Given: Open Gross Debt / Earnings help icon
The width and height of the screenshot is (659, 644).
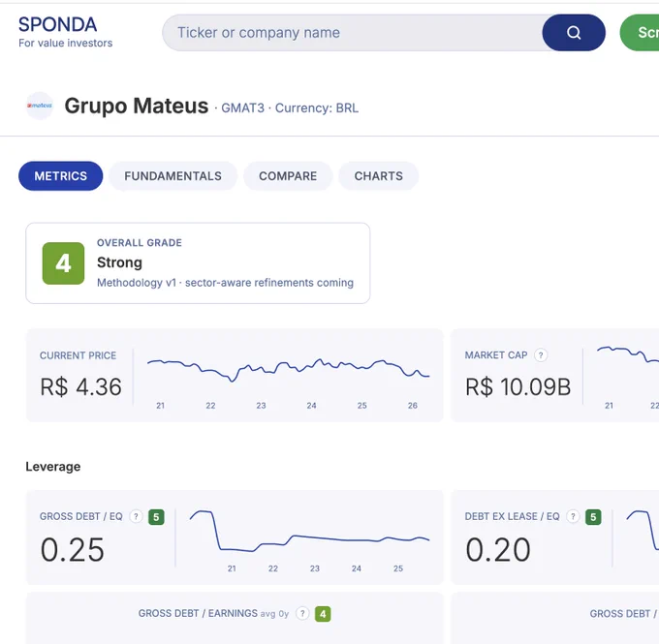Looking at the screenshot, I should (x=302, y=613).
